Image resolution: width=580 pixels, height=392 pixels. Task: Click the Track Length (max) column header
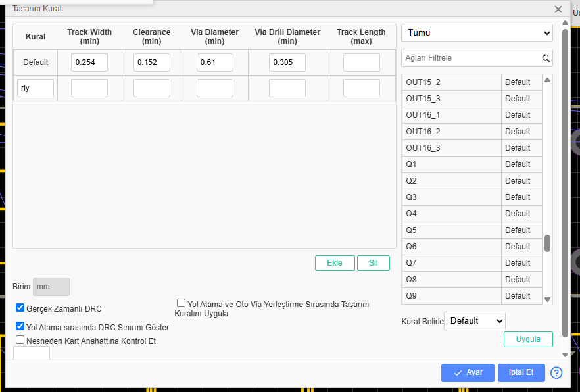click(362, 37)
